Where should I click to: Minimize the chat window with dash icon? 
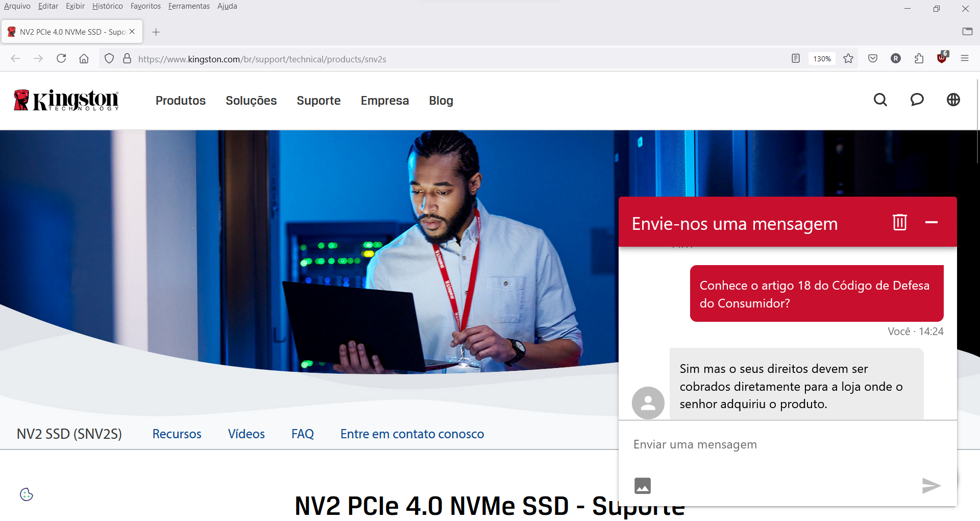coord(932,222)
